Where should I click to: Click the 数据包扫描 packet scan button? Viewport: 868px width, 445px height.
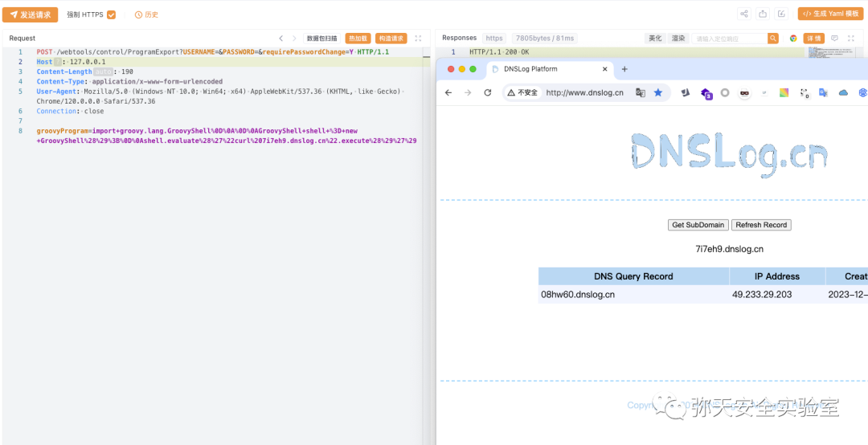click(321, 39)
